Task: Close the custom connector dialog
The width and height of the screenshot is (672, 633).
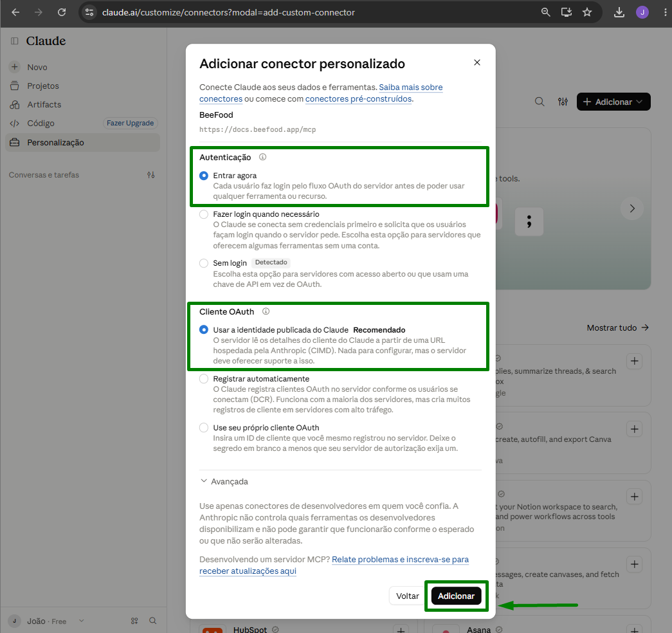Action: coord(477,62)
